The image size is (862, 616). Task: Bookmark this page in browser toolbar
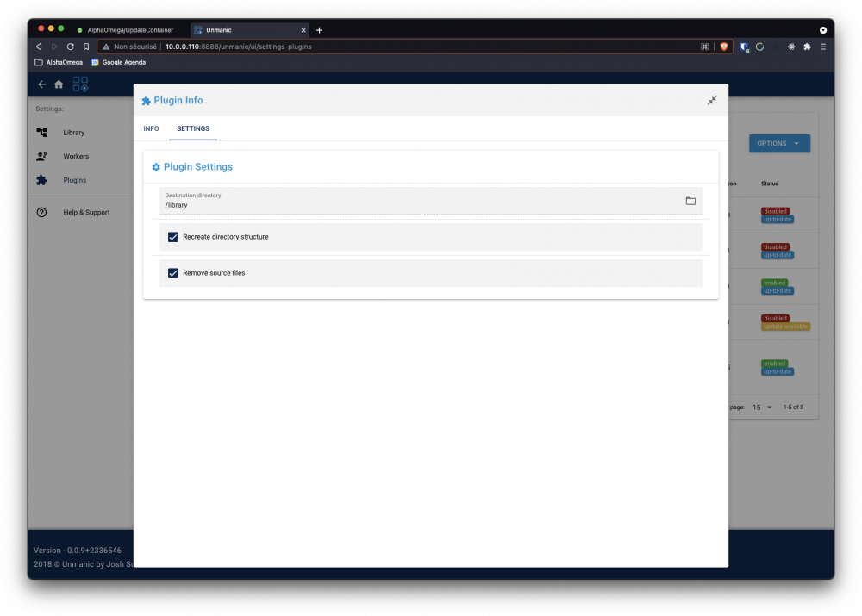point(86,47)
